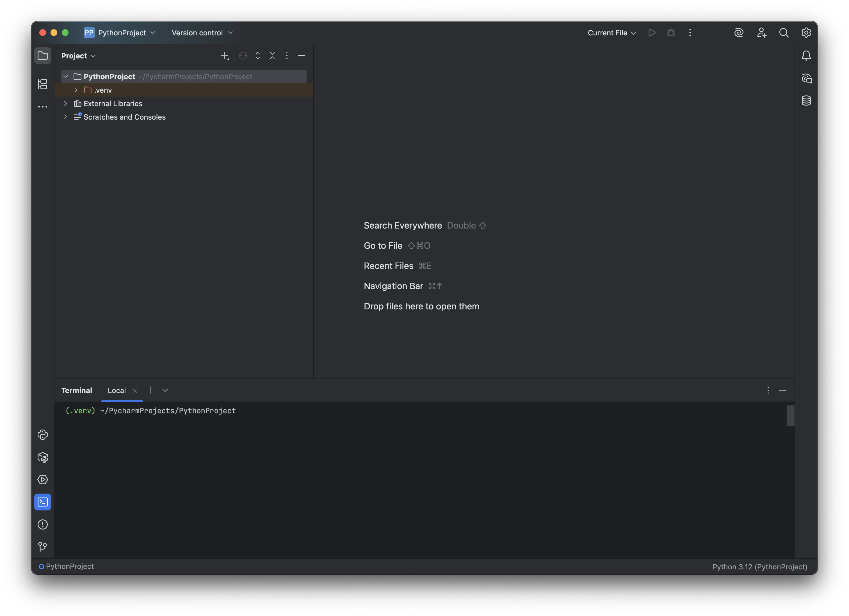Collapse all items in Project tree

tap(272, 56)
